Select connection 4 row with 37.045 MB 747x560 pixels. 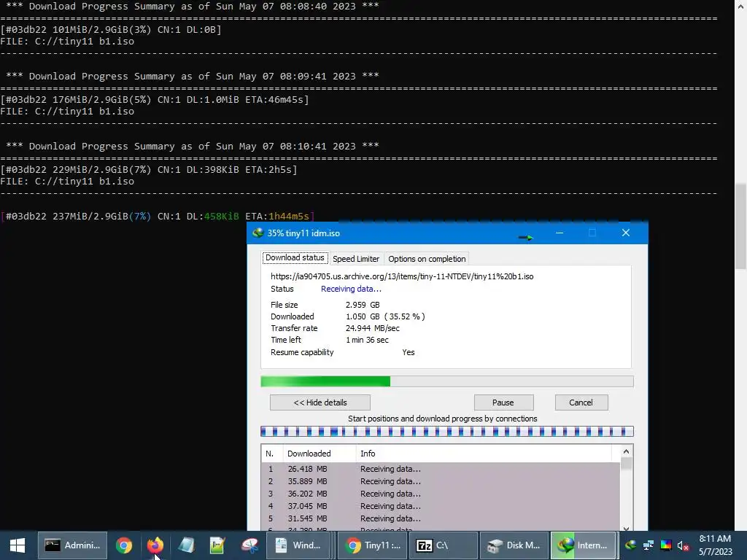441,506
